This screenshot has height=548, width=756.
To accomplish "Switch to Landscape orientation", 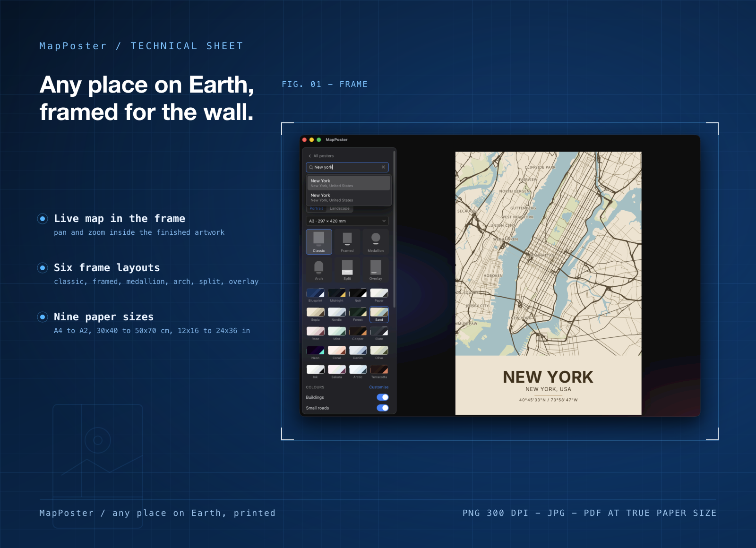I will point(340,208).
